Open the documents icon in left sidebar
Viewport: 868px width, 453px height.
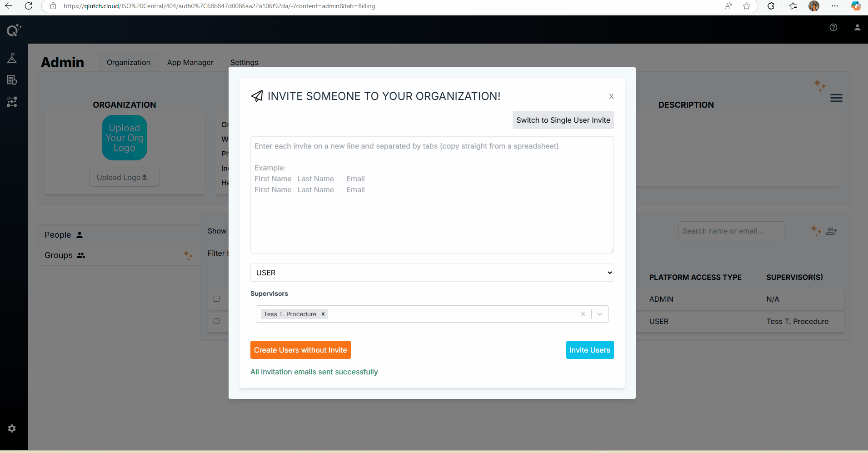tap(12, 80)
